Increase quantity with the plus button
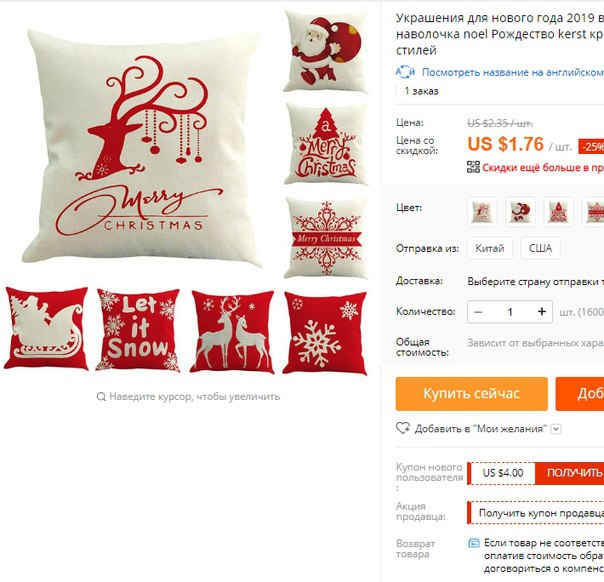Viewport: 604px width, 582px height. pos(542,312)
